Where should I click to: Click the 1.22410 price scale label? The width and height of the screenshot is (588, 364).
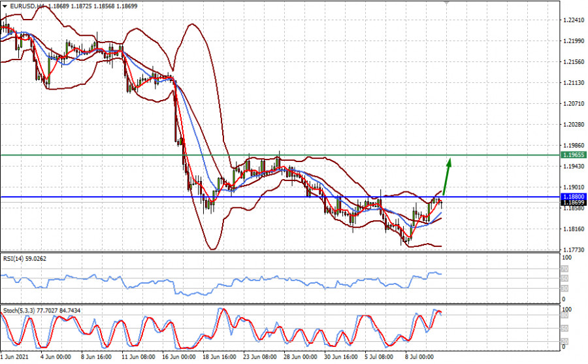[575, 20]
